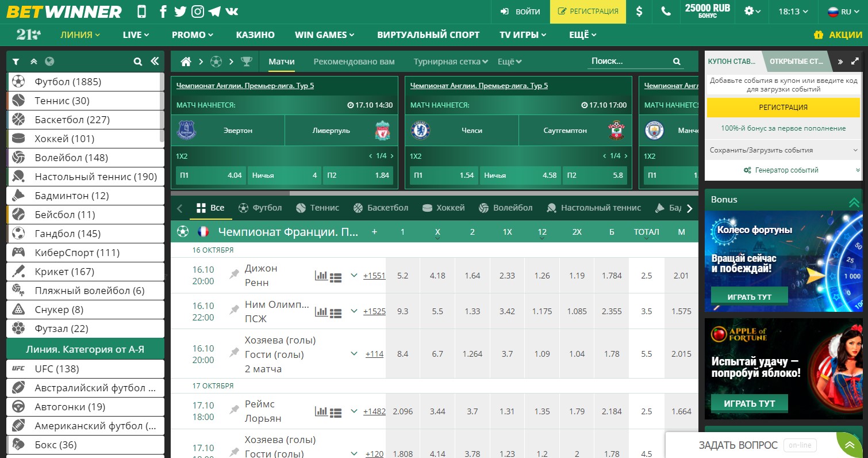Image resolution: width=868 pixels, height=458 pixels.
Task: Click the trophy icon in breadcrumb
Action: coord(247,62)
